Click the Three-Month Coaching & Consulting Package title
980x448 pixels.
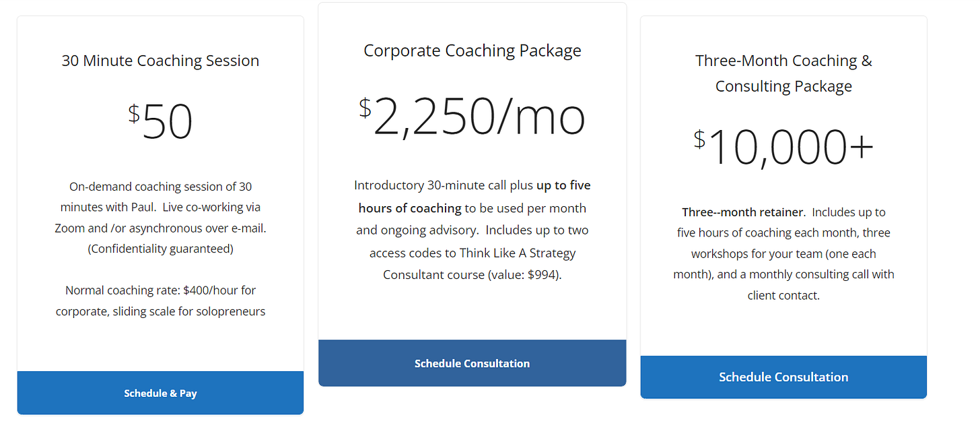[x=783, y=73]
